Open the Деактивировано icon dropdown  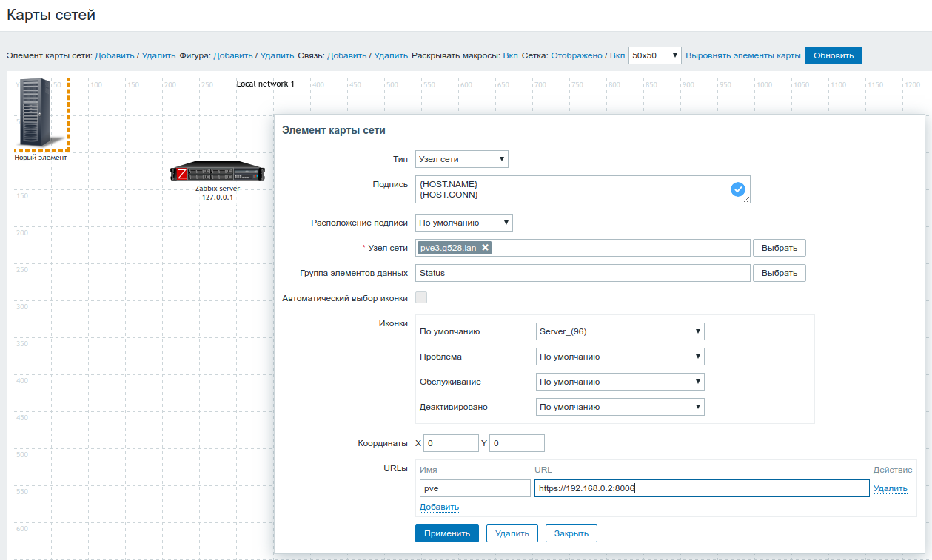[x=620, y=407]
